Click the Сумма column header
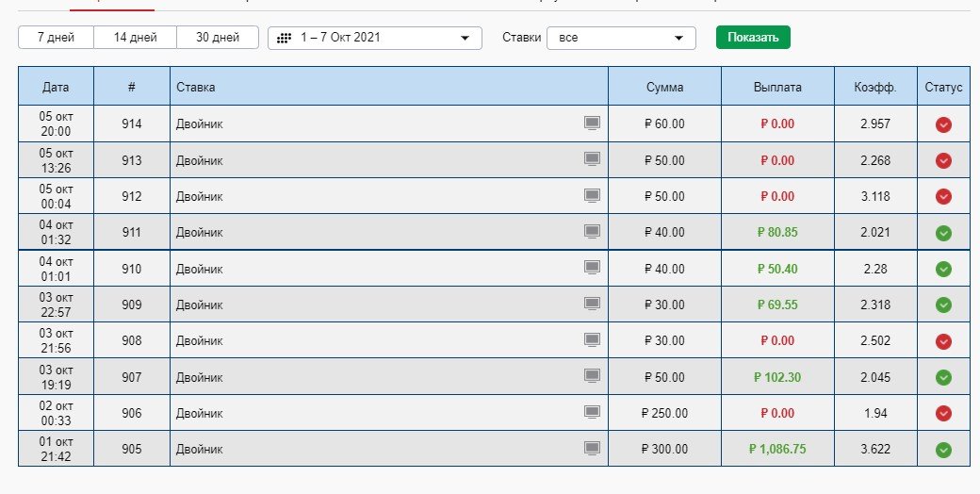The image size is (980, 494). point(664,87)
